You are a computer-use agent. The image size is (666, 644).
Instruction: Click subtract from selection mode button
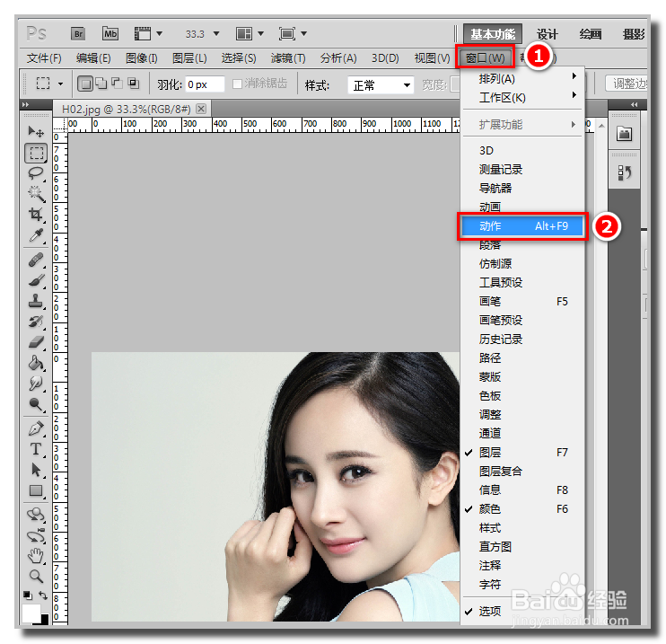pos(118,84)
